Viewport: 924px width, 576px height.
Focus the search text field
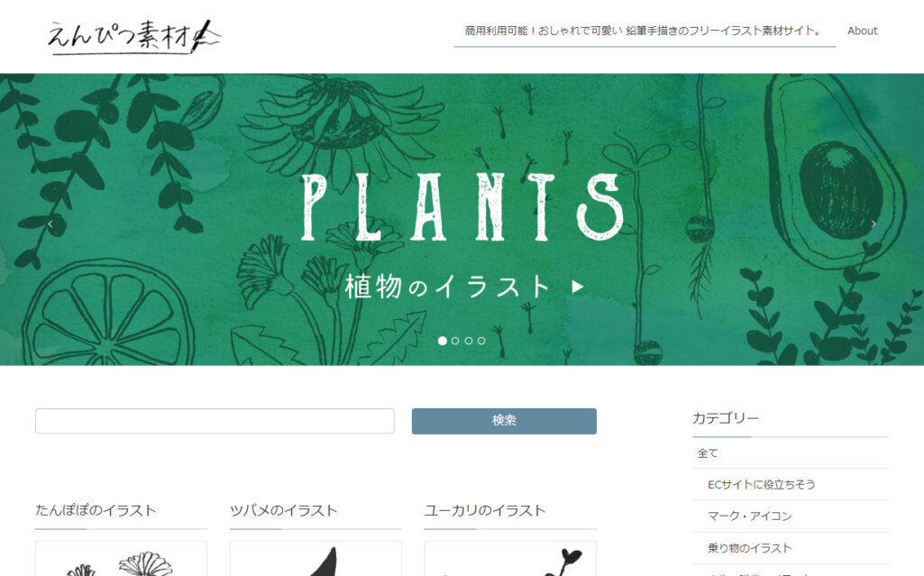215,421
